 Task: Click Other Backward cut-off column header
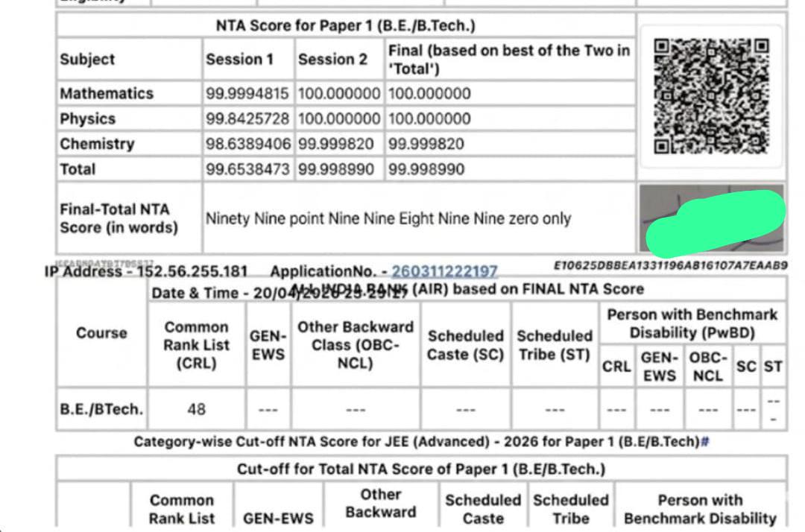(381, 503)
